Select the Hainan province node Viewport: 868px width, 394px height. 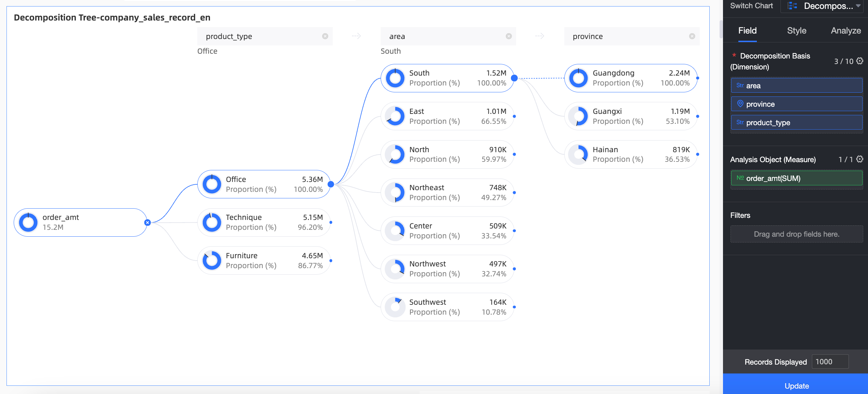pos(631,154)
